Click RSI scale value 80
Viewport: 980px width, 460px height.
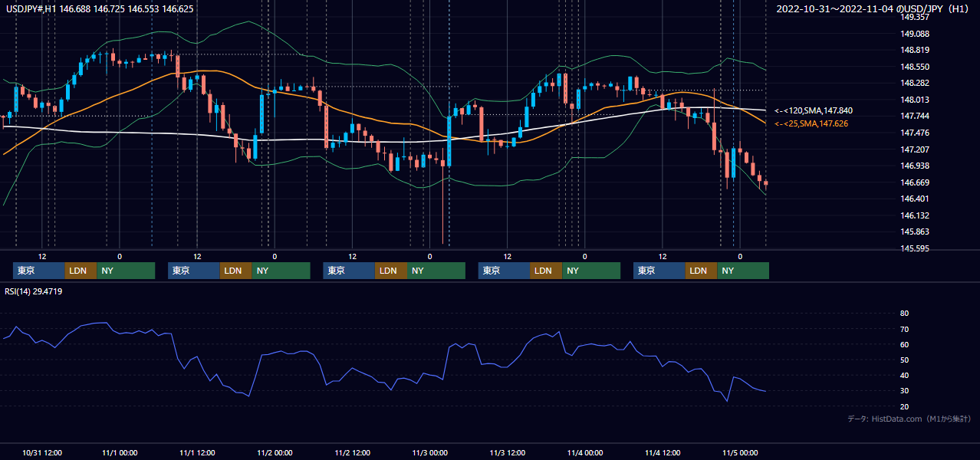click(904, 314)
